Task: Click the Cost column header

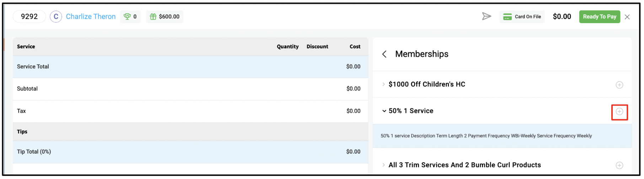Action: pyautogui.click(x=355, y=47)
